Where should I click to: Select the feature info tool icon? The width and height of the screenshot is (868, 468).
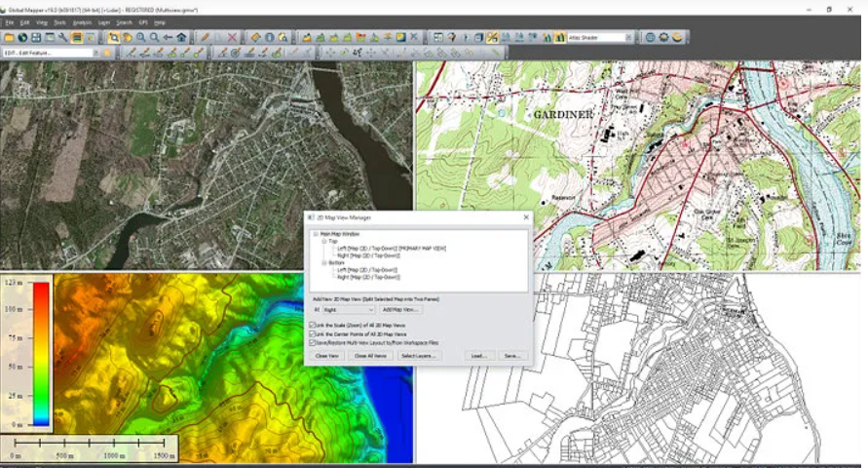(x=269, y=38)
